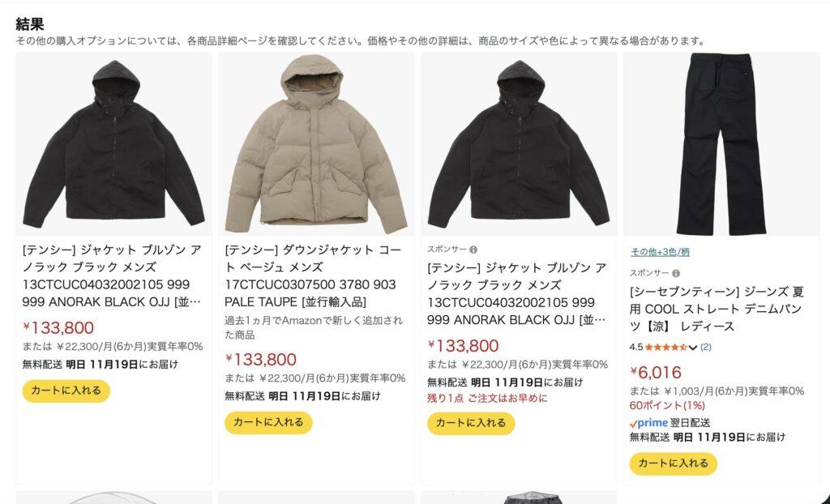
Task: Open the rating chevron beside 4.5 stars
Action: [693, 348]
